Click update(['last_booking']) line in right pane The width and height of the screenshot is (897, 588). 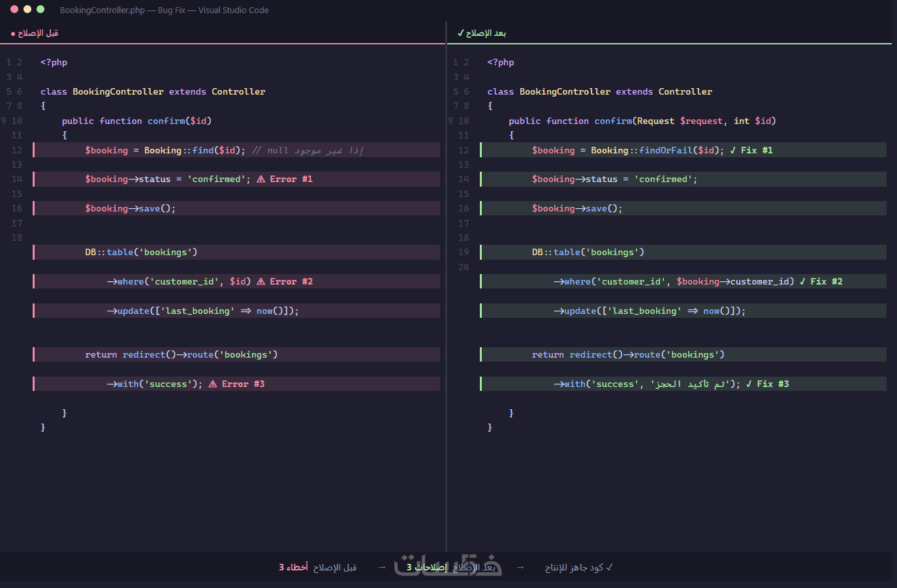pyautogui.click(x=683, y=311)
